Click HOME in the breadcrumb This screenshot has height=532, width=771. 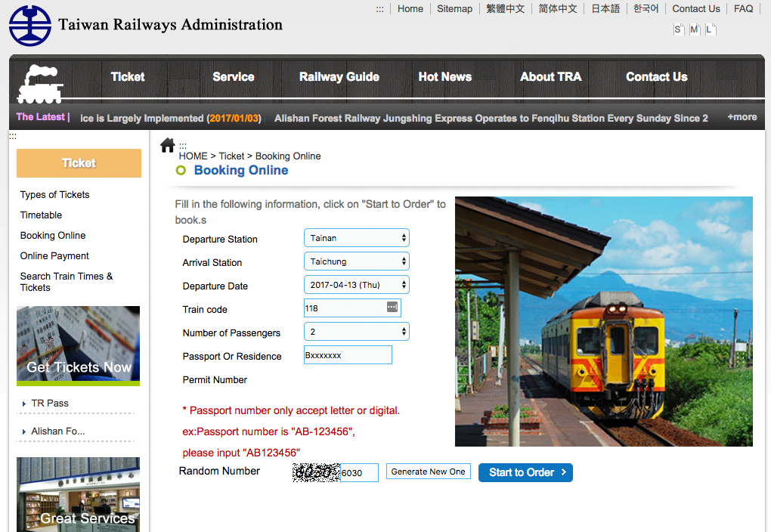pos(193,156)
